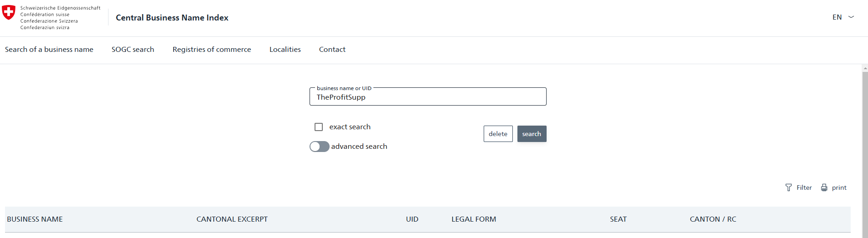Click the LEGAL FORM column header

pyautogui.click(x=474, y=219)
